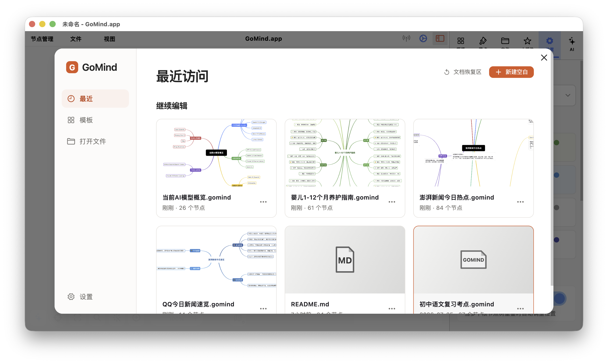Click the broadcast antenna icon in toolbar
Viewport: 608px width, 364px height.
tap(406, 38)
